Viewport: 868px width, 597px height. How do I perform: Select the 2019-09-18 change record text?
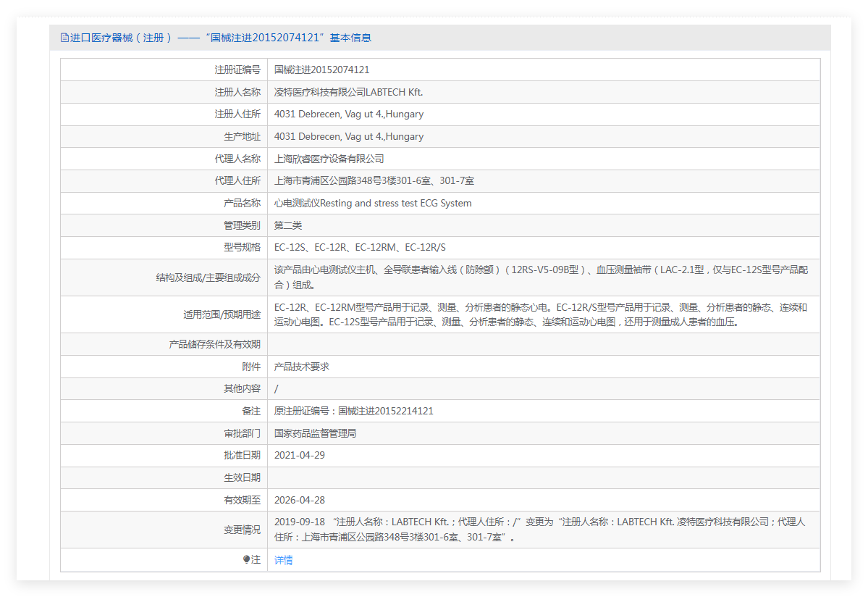point(540,530)
